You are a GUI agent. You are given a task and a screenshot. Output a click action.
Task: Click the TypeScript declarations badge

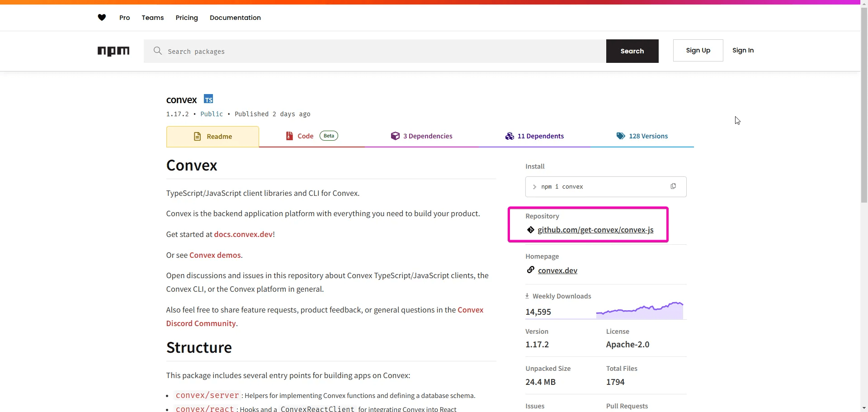(208, 99)
